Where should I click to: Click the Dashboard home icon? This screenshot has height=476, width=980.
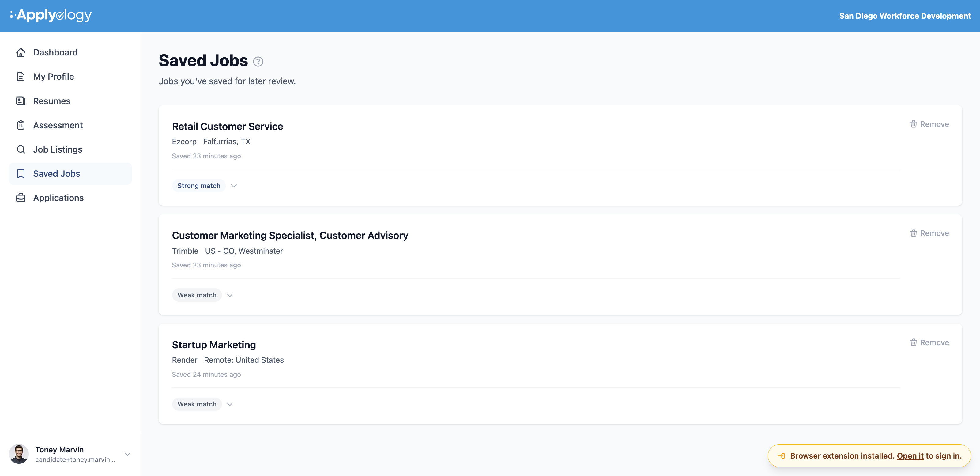point(21,52)
